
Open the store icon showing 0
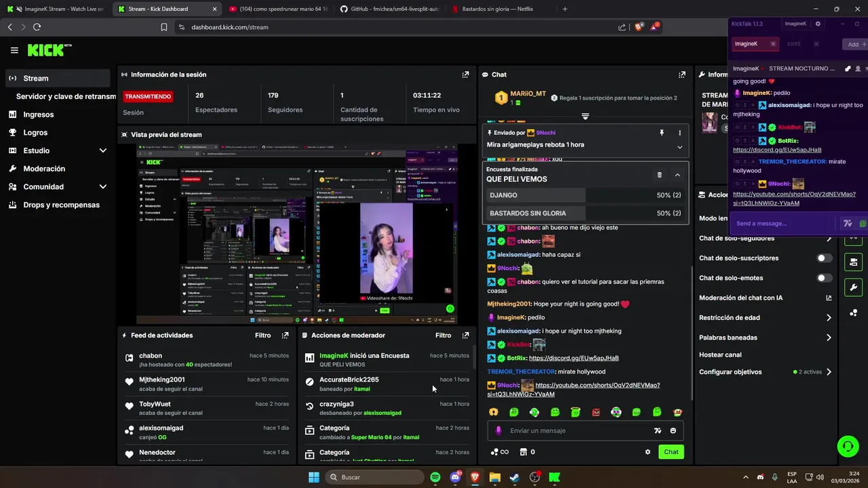pos(527,452)
